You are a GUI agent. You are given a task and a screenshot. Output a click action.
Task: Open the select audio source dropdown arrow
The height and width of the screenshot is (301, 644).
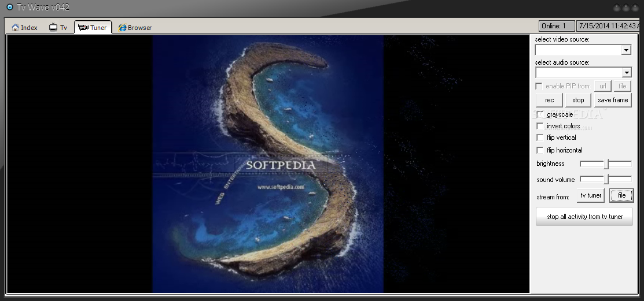pyautogui.click(x=626, y=73)
